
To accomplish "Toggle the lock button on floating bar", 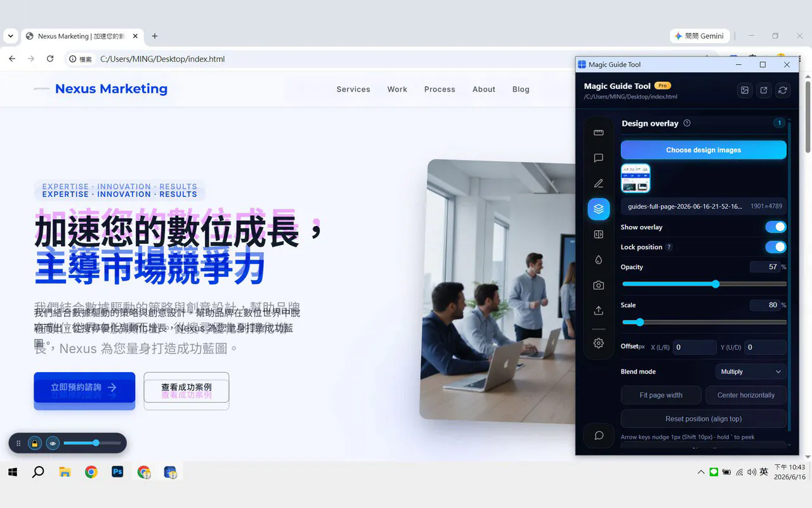I will [x=35, y=443].
